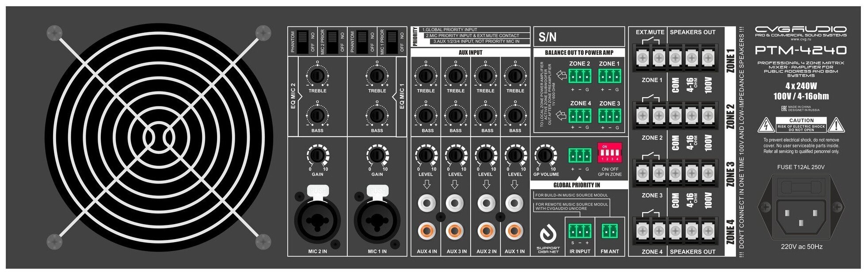
Task: Click the '1.GLOBAL PRIORITY INPUT' priority line
Action: coord(449,30)
